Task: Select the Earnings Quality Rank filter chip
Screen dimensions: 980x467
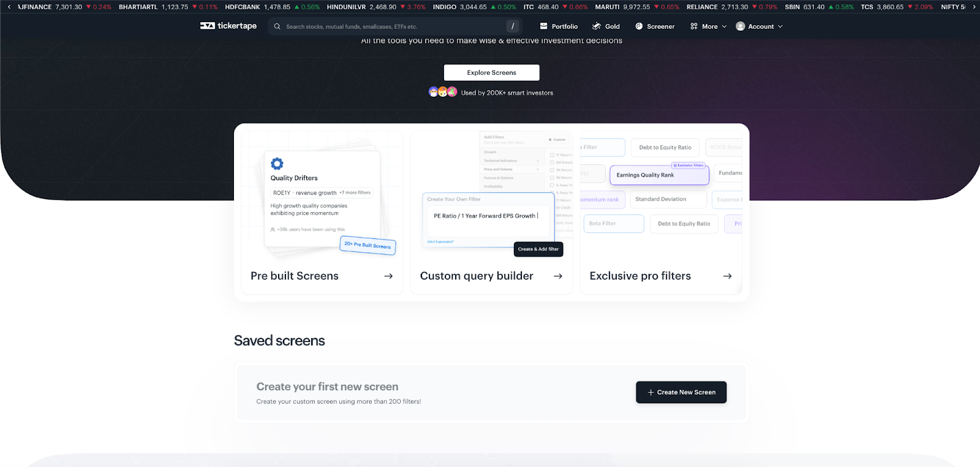Action: (x=660, y=175)
